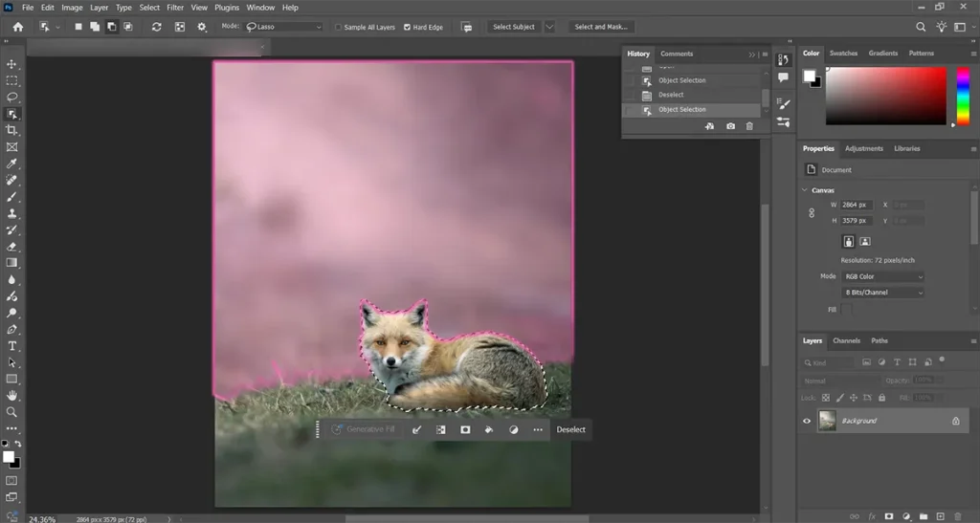Click the Select Subject button
The width and height of the screenshot is (980, 523).
[x=514, y=27]
